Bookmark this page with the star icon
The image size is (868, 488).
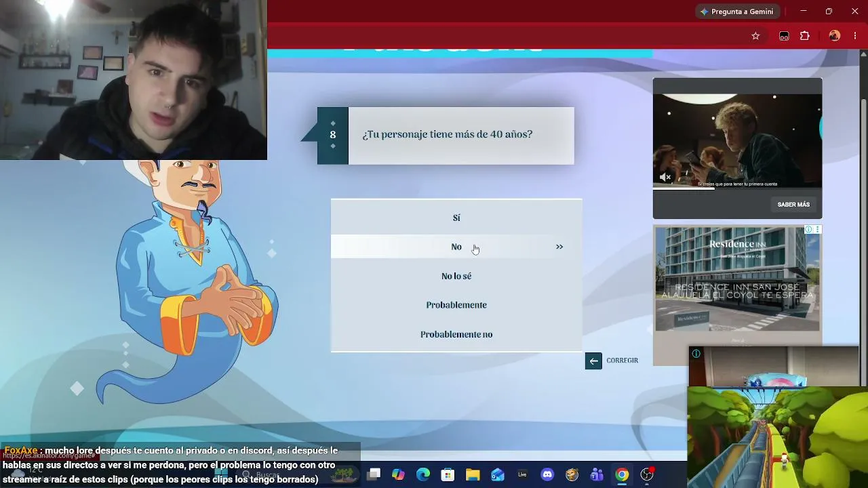(755, 36)
